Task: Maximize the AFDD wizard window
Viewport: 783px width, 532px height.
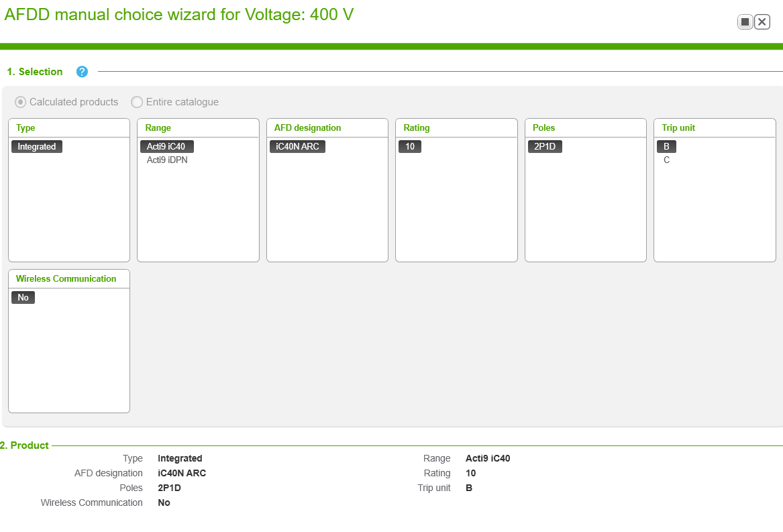Action: [745, 22]
